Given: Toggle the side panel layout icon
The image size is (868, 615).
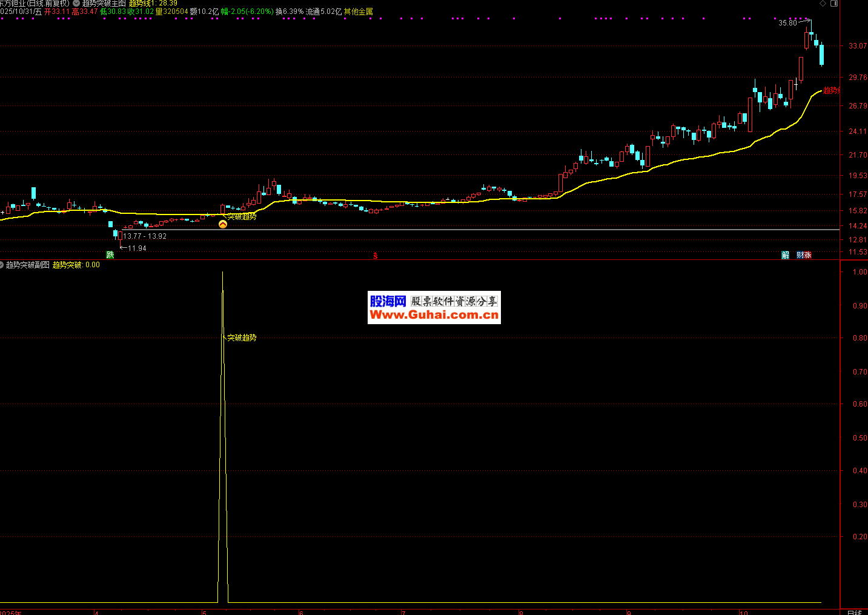Looking at the screenshot, I should click(x=834, y=4).
